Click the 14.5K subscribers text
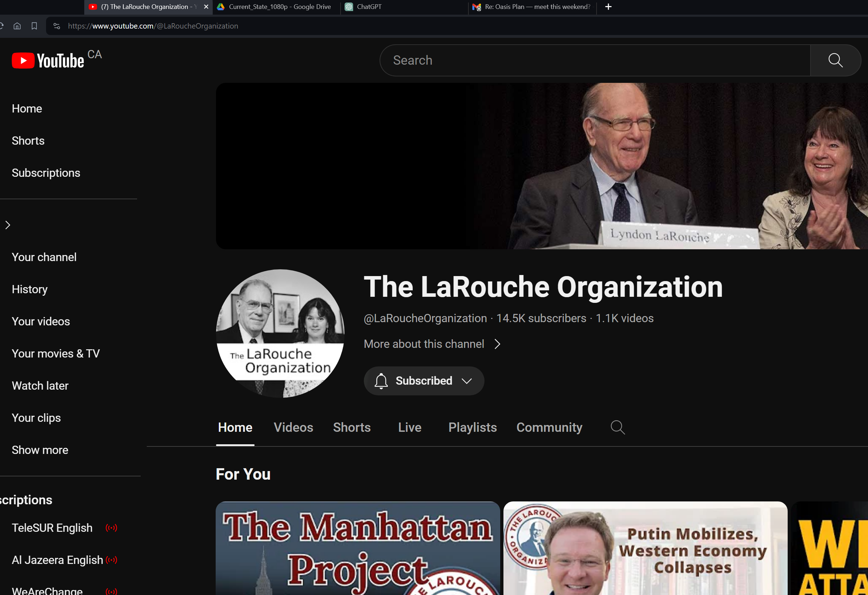This screenshot has height=595, width=868. [541, 318]
